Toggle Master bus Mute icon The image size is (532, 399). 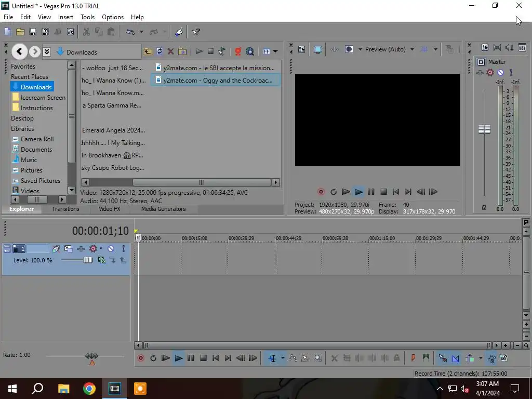pyautogui.click(x=501, y=72)
